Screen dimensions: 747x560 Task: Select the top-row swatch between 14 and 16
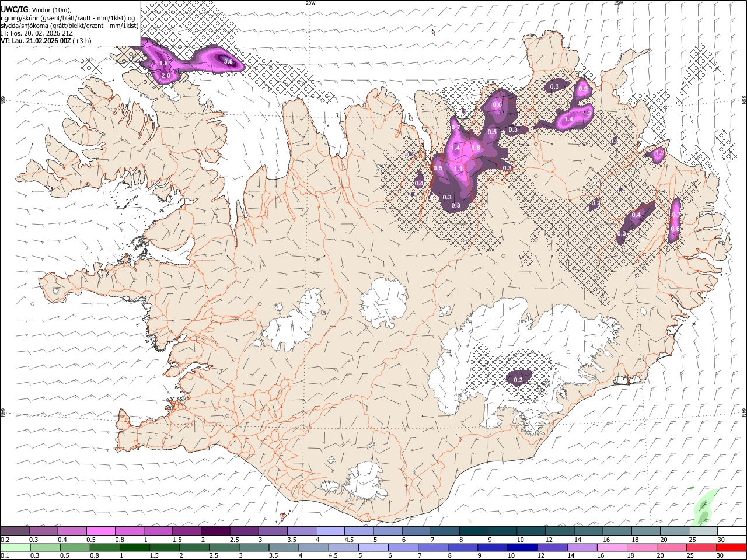(x=588, y=531)
